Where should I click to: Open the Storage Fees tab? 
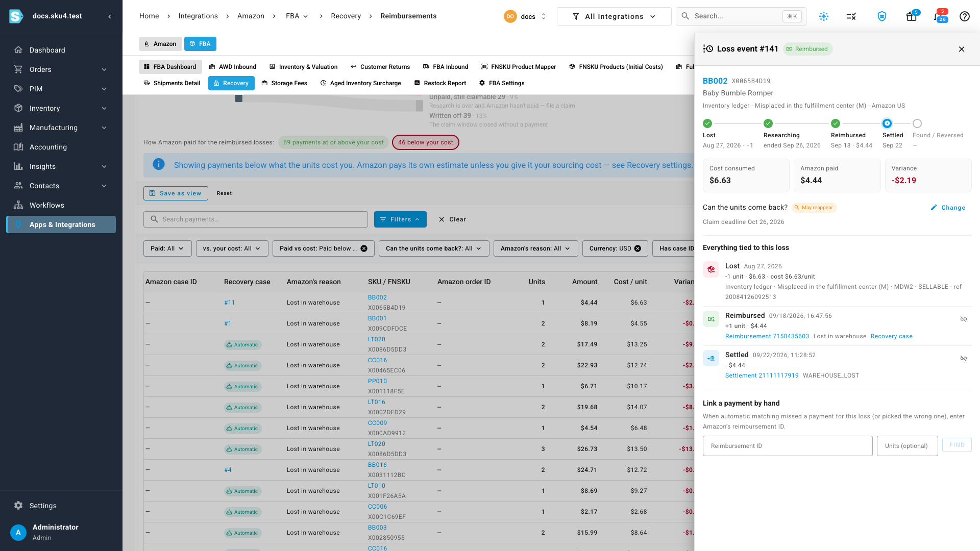284,83
